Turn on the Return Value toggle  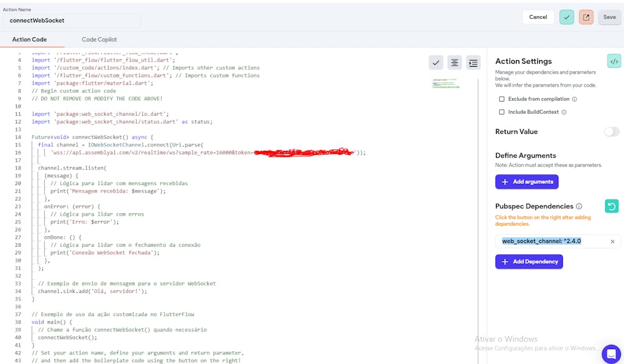pyautogui.click(x=612, y=132)
